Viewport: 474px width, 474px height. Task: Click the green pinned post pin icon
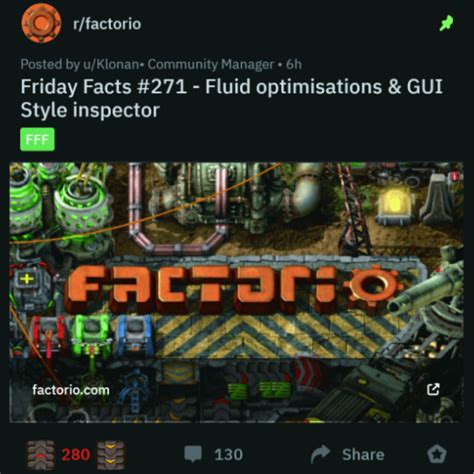tap(446, 23)
